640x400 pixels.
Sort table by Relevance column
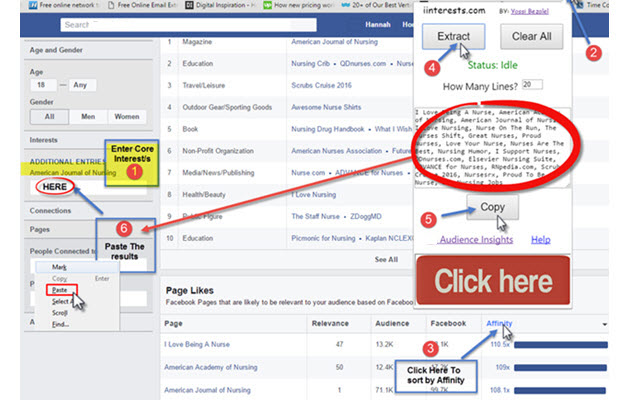point(330,323)
